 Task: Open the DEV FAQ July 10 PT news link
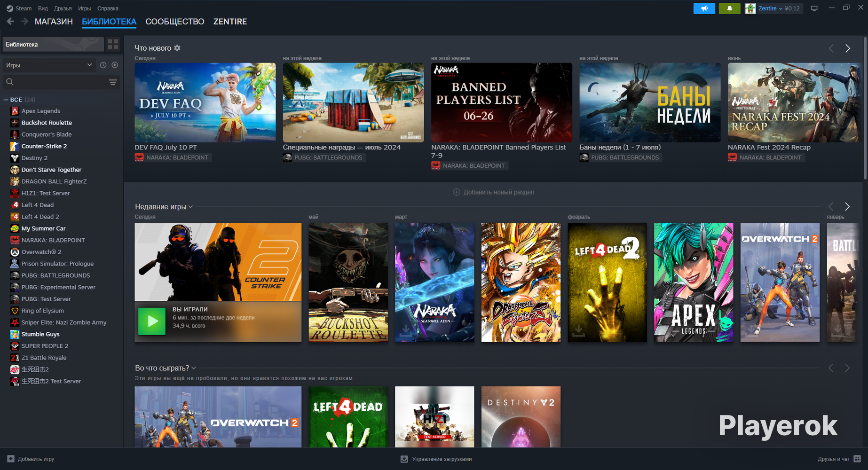tap(166, 147)
